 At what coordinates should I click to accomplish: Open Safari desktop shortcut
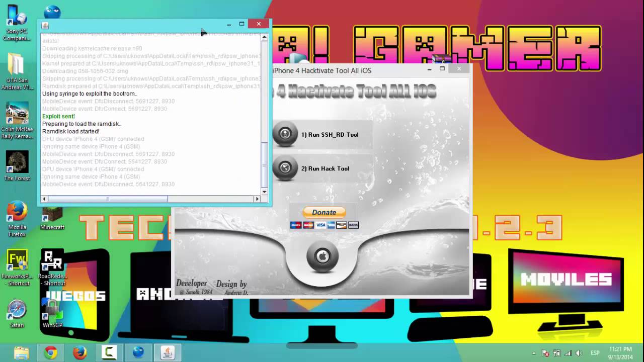point(17,314)
